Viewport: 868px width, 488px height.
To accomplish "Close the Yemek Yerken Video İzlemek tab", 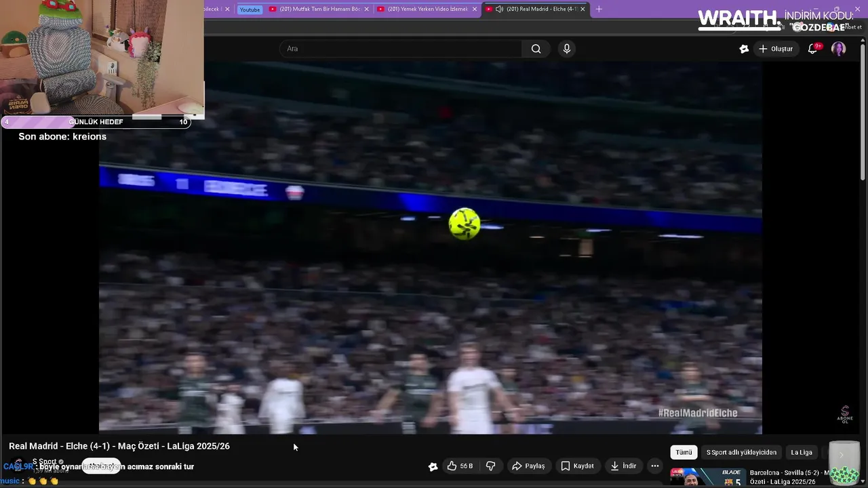I will [474, 9].
